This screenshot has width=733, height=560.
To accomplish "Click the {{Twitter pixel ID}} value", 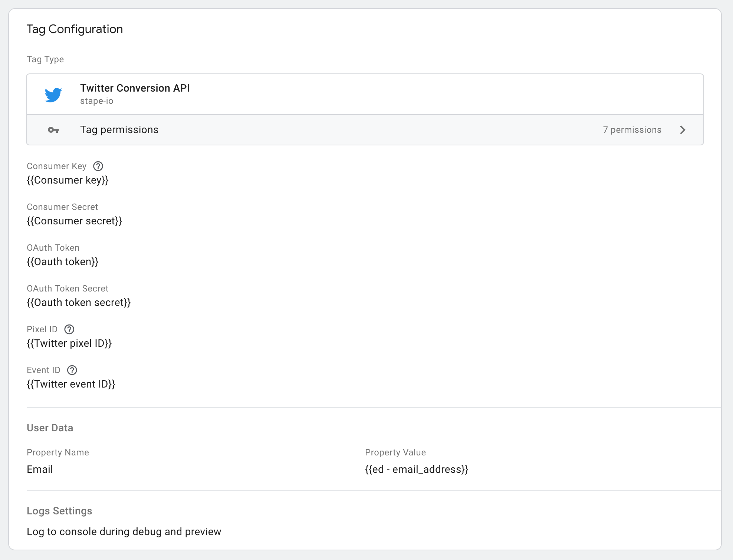I will pos(69,343).
